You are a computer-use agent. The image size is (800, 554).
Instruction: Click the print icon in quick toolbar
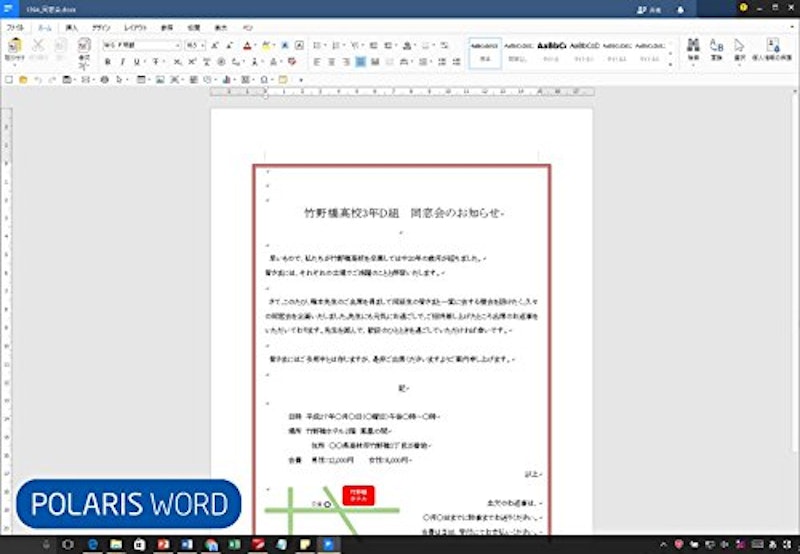105,80
